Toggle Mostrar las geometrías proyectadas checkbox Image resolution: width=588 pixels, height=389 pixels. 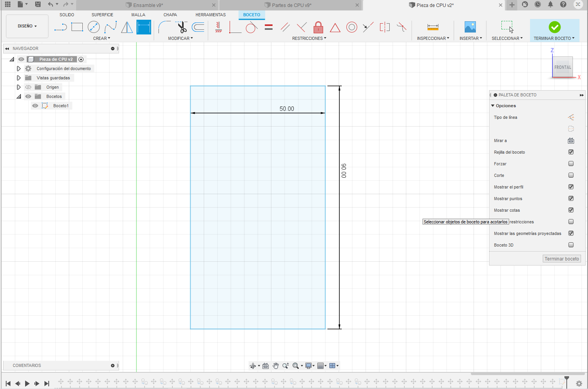(571, 233)
